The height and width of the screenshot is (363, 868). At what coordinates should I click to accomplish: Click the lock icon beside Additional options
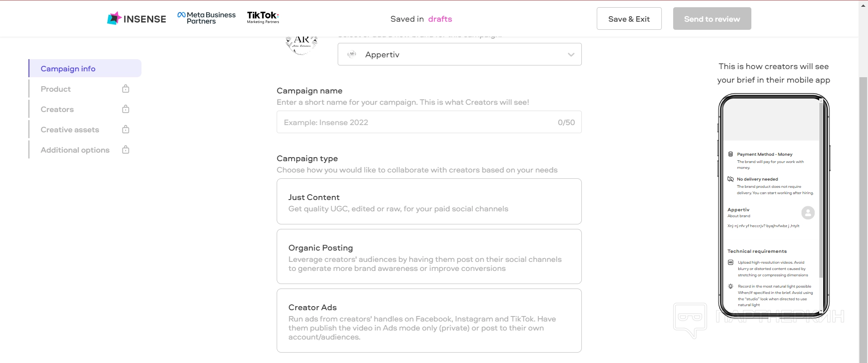(126, 150)
